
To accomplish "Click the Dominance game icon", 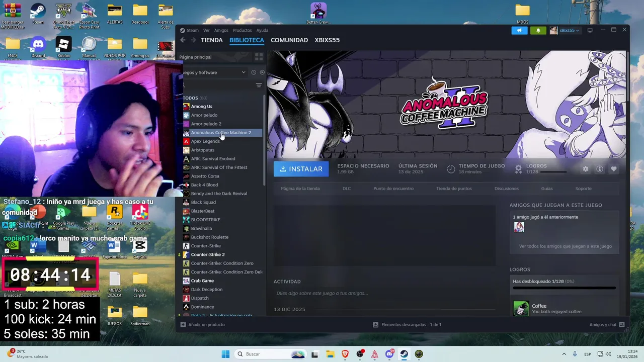I will pyautogui.click(x=186, y=307).
